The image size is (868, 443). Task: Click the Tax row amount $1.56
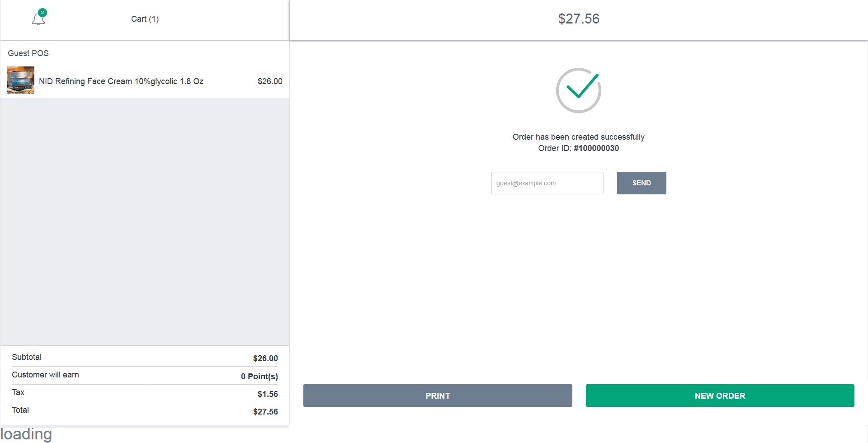(x=268, y=394)
